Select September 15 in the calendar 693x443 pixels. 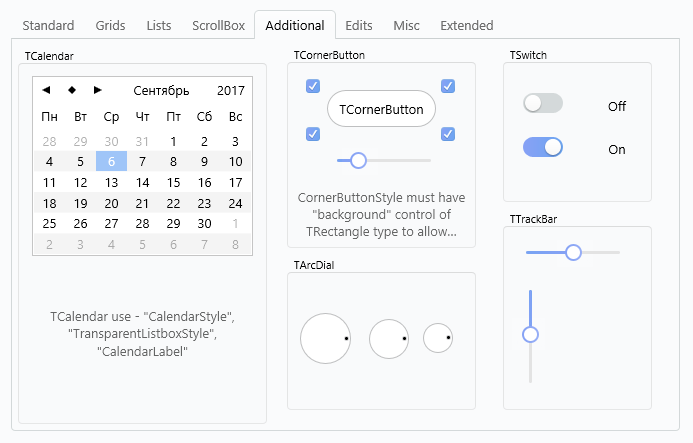pos(173,183)
